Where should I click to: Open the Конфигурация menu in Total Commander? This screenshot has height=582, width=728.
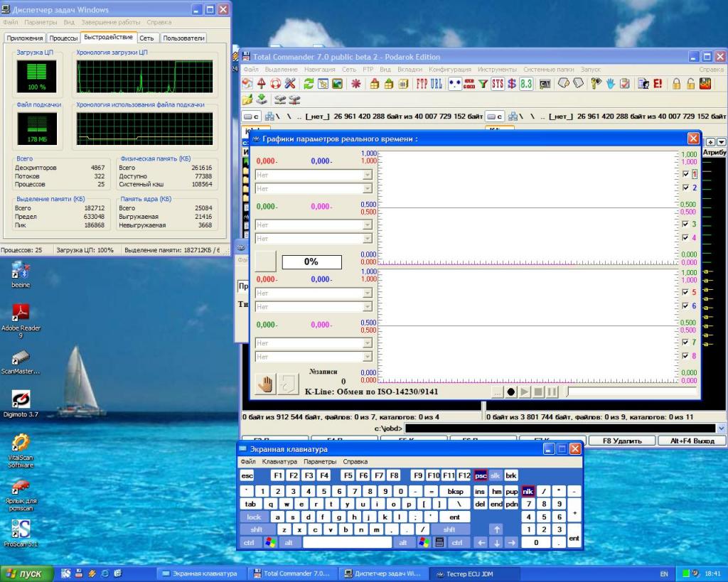point(449,70)
